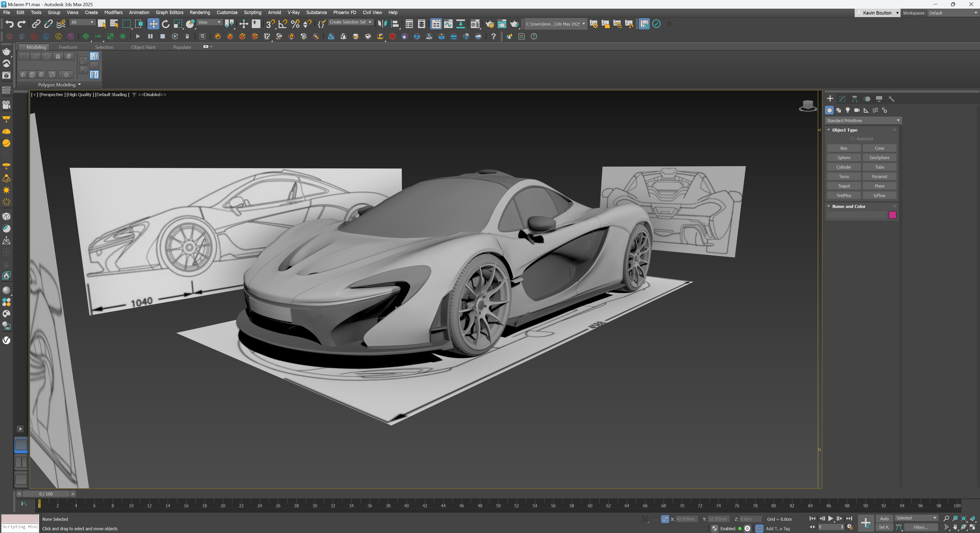980x533 pixels.
Task: Open the key filter Selected dropdown
Action: (x=916, y=518)
